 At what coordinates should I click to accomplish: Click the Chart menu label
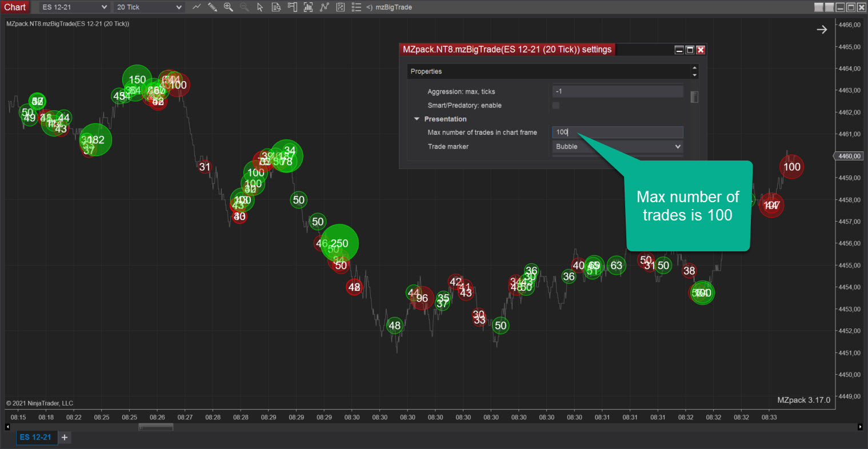coord(15,7)
